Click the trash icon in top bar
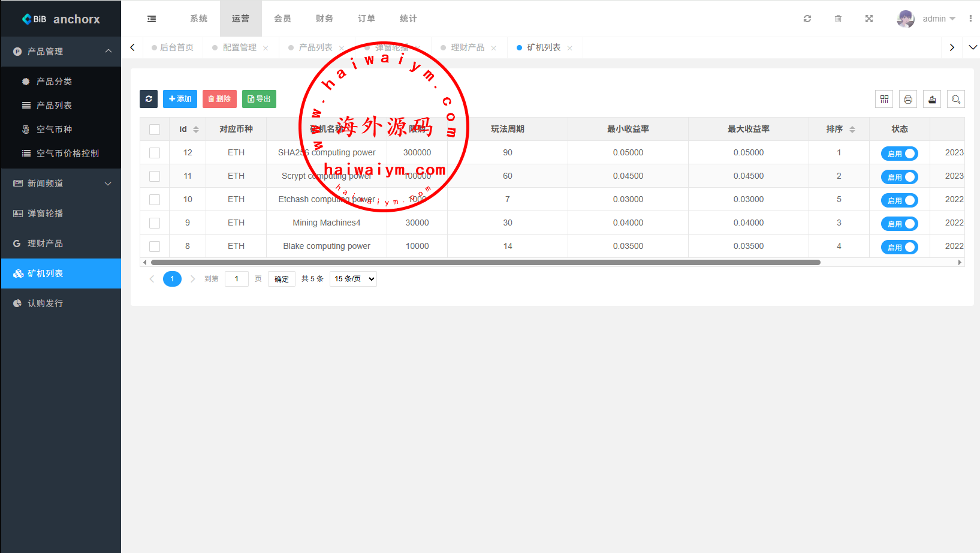This screenshot has width=980, height=553. [838, 19]
